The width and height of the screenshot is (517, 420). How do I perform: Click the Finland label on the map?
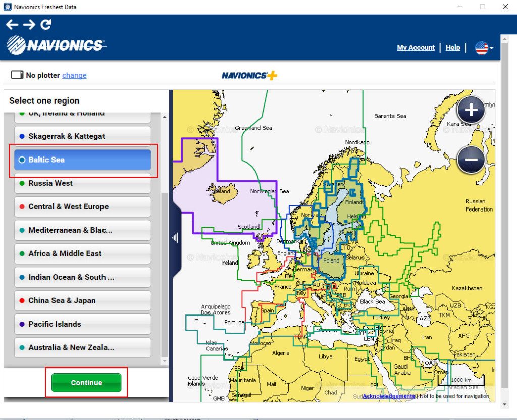[353, 202]
